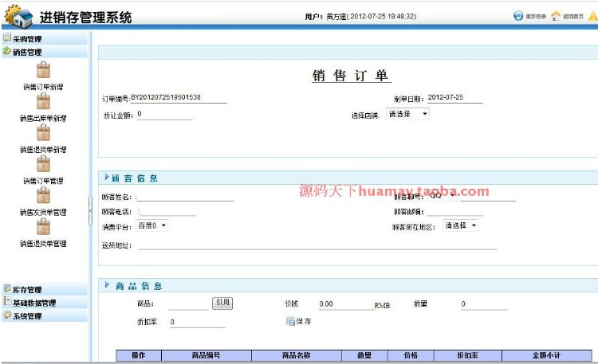Click the 保存 save disk icon
The image size is (598, 364).
click(290, 321)
